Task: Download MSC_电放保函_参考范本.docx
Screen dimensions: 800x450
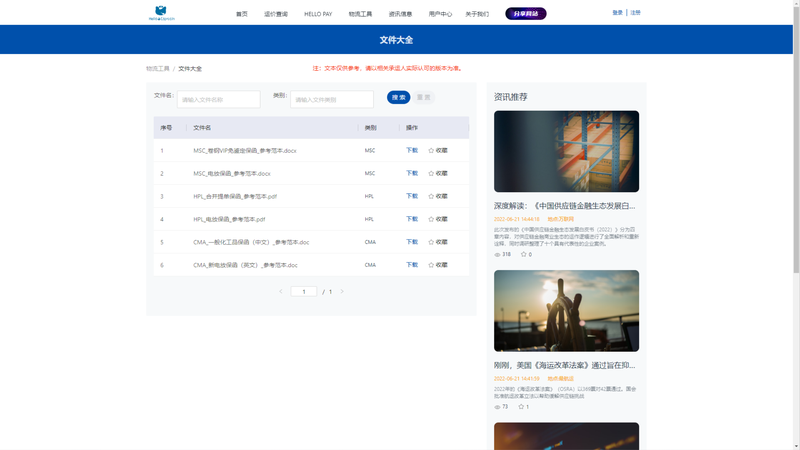Action: point(412,173)
